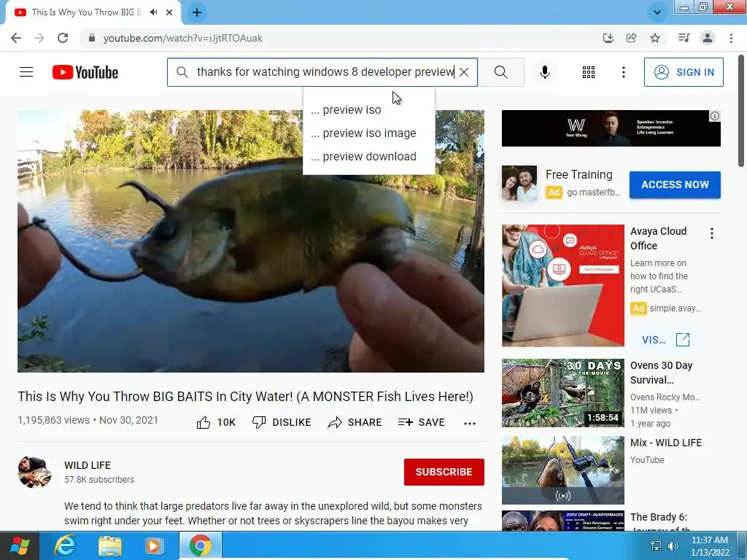Select suggestion "... preview iso"

(x=368, y=109)
